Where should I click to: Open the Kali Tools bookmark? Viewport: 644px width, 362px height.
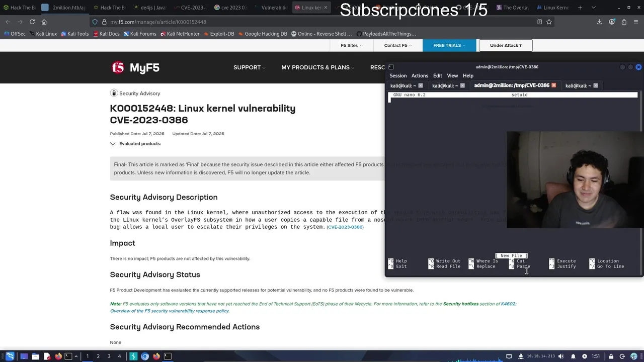click(74, 34)
